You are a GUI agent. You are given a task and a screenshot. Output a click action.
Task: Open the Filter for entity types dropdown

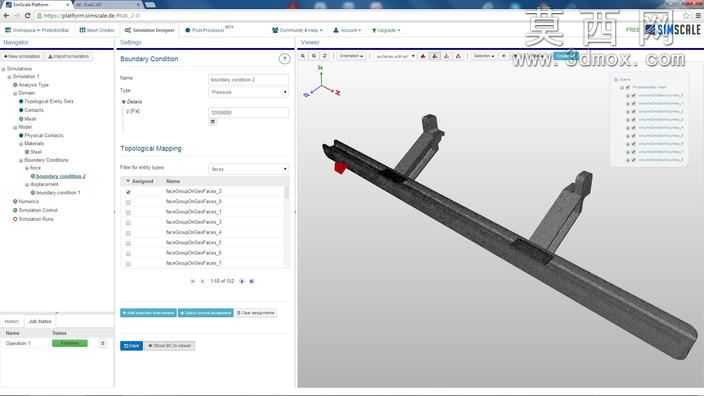[248, 169]
